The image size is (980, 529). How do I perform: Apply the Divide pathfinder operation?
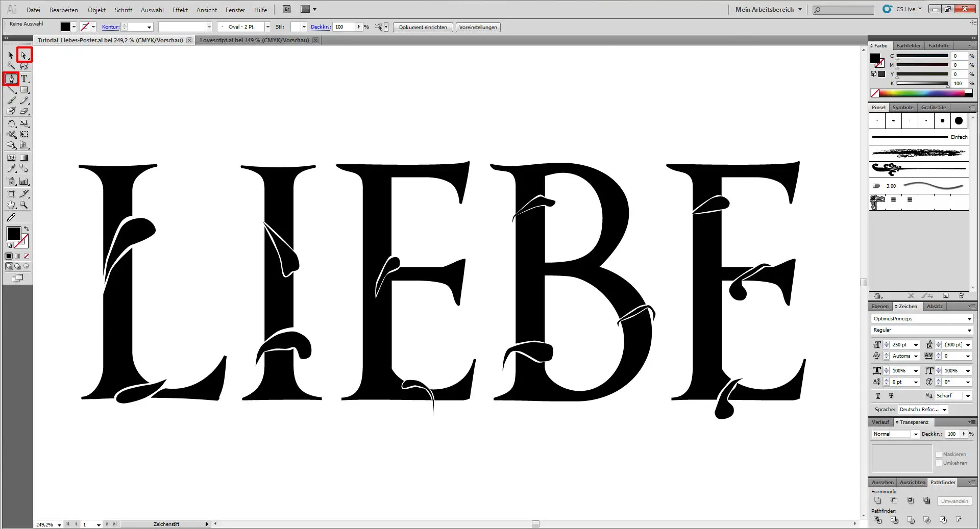[x=877, y=520]
